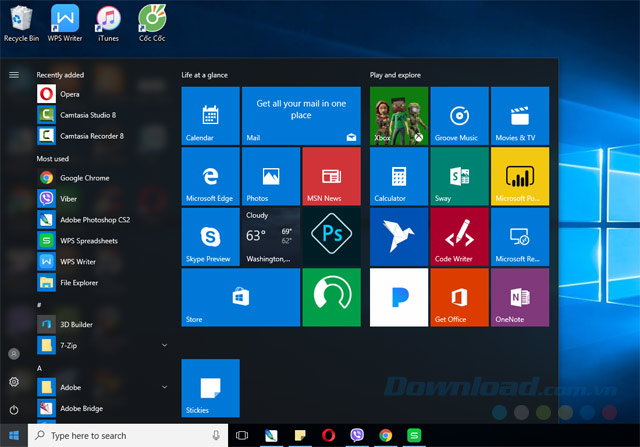
Task: Open the Sway tile
Action: pos(460,176)
